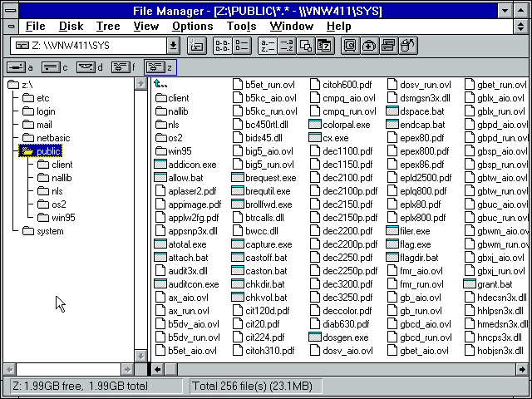Select dspace.bat file icon
This screenshot has height=399, width=532.
(392, 111)
